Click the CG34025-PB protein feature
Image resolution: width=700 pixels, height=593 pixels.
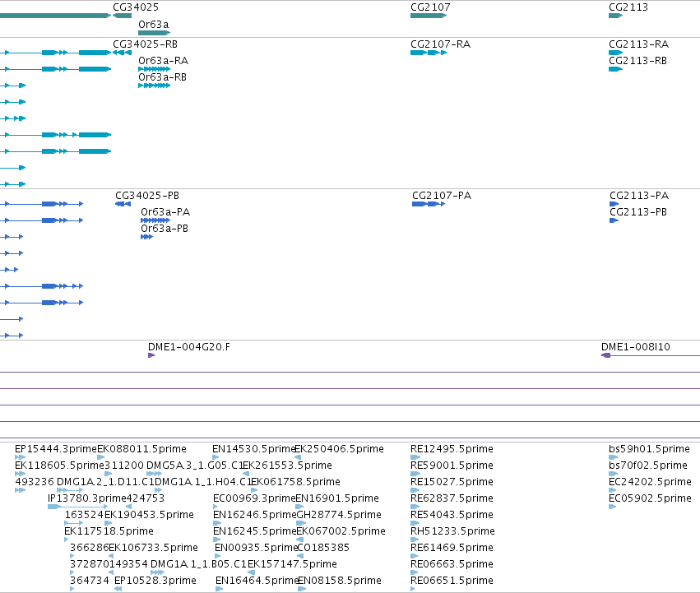[x=123, y=204]
